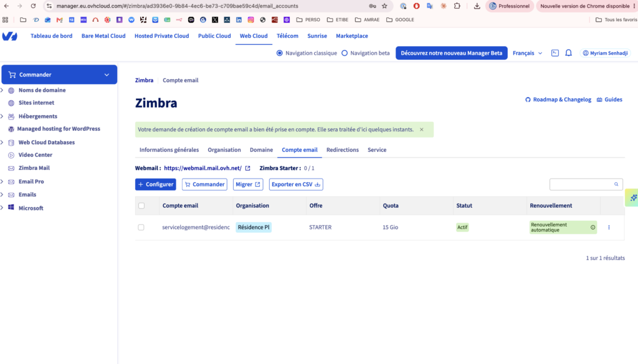
Task: Open the AMRAE bookmarks folder
Action: 367,19
